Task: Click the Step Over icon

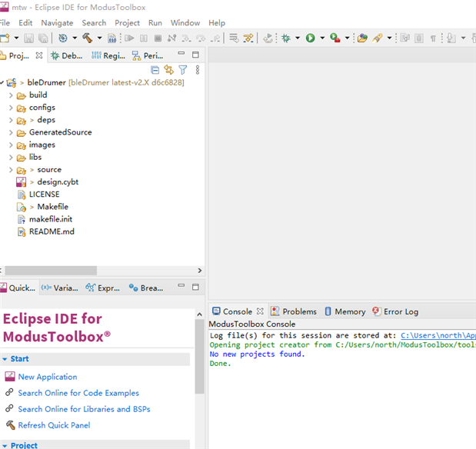Action: coord(201,38)
